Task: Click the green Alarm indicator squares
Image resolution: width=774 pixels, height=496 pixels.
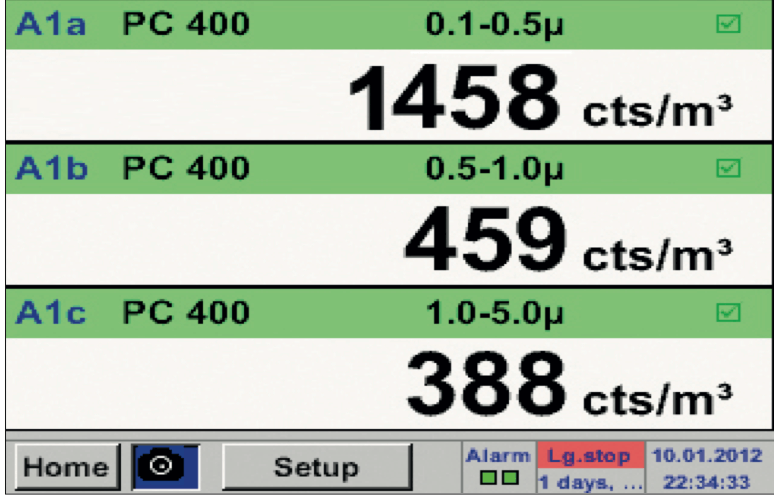Action: click(x=498, y=478)
